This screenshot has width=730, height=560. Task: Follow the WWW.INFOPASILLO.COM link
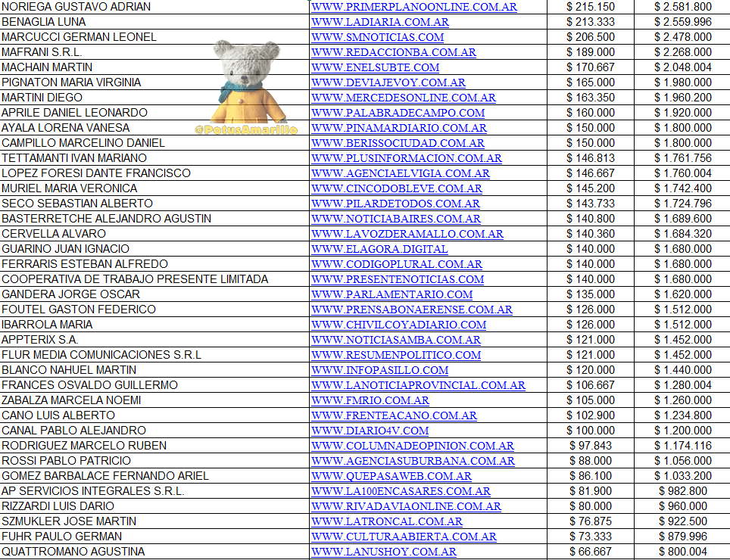point(380,370)
